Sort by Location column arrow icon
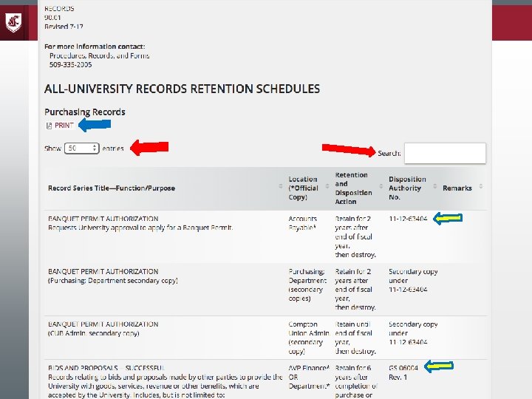Screen dimensions: 532x399 (327, 186)
